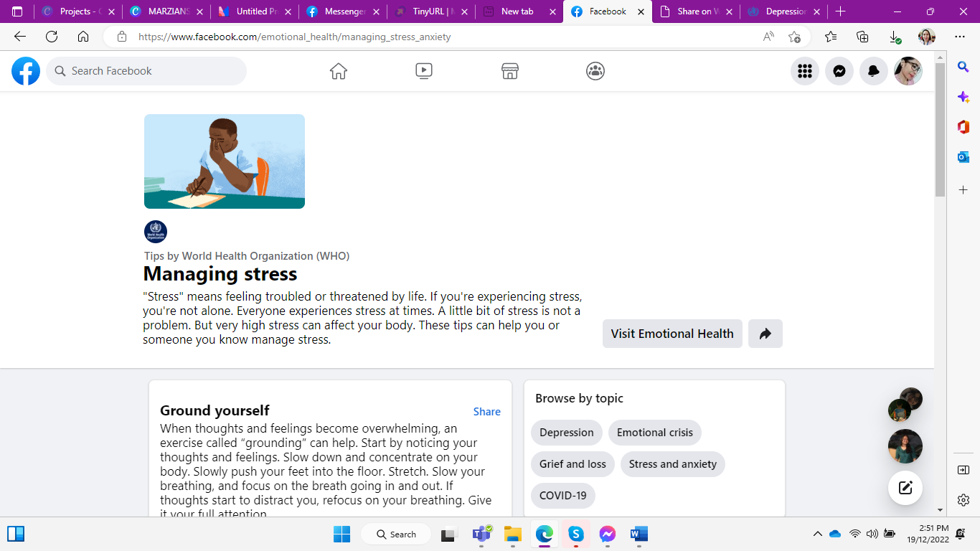Open the Facebook menu grid icon
Image resolution: width=980 pixels, height=551 pixels.
[805, 71]
